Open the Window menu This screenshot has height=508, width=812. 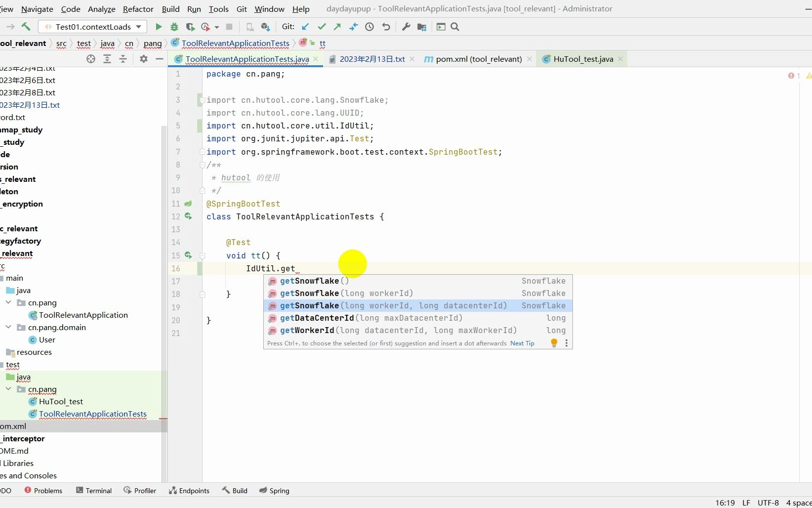[x=269, y=9]
